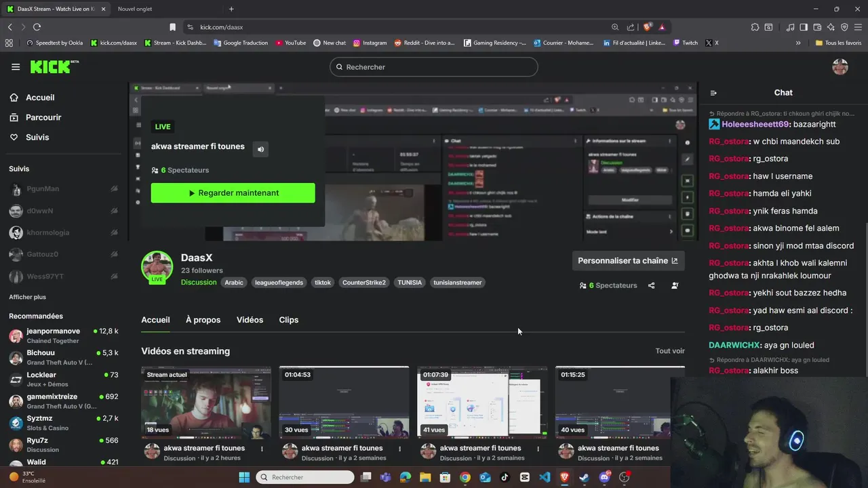
Task: Select the Accueil channel tab
Action: 155,320
